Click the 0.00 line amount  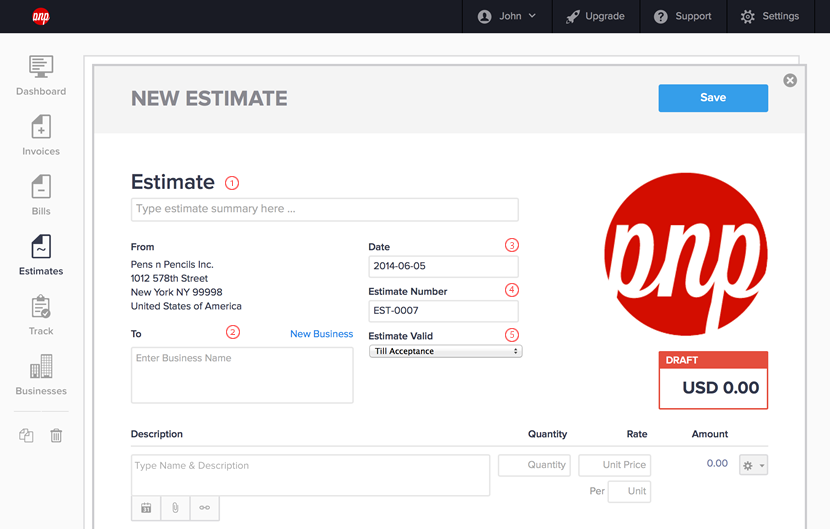[717, 463]
